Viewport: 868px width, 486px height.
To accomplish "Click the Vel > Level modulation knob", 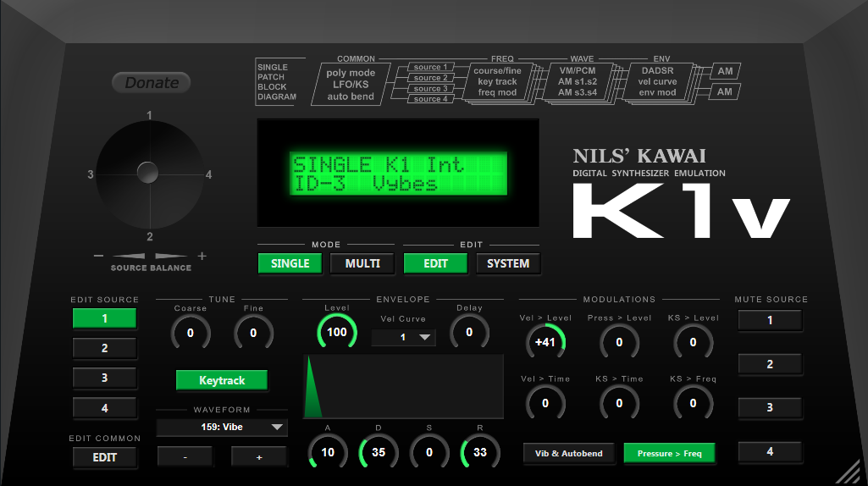I will 545,342.
